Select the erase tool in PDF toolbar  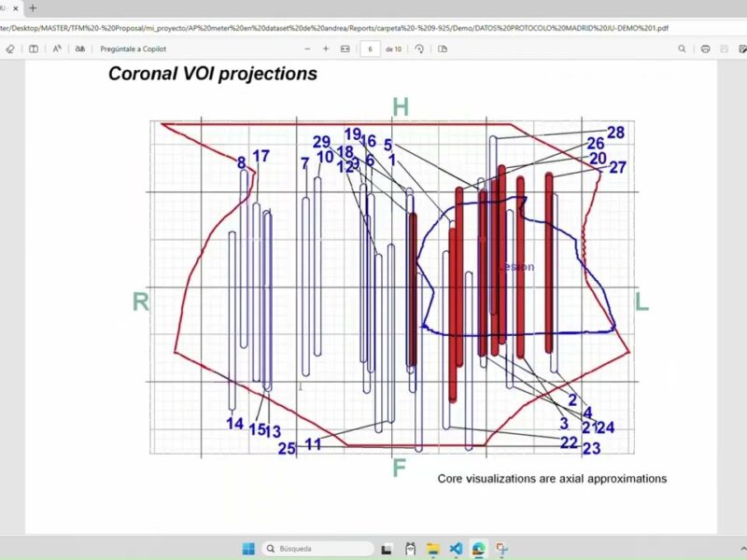point(10,49)
